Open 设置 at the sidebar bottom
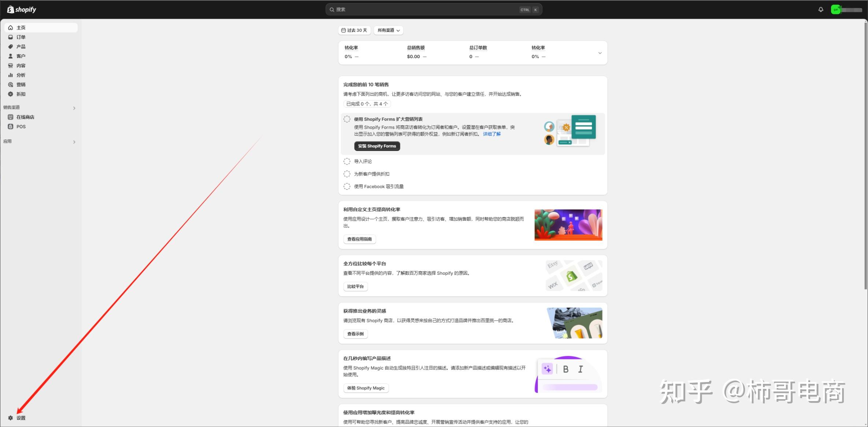Image resolution: width=868 pixels, height=427 pixels. [41, 418]
